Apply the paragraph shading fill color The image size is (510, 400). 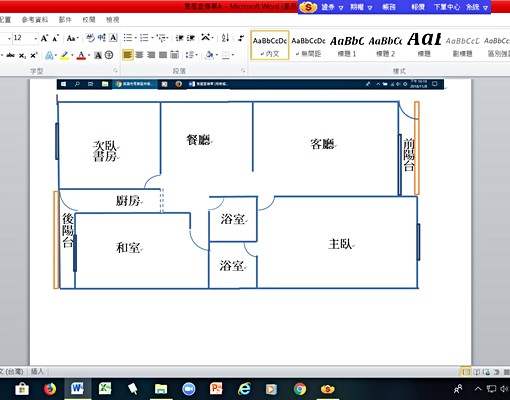[210, 55]
